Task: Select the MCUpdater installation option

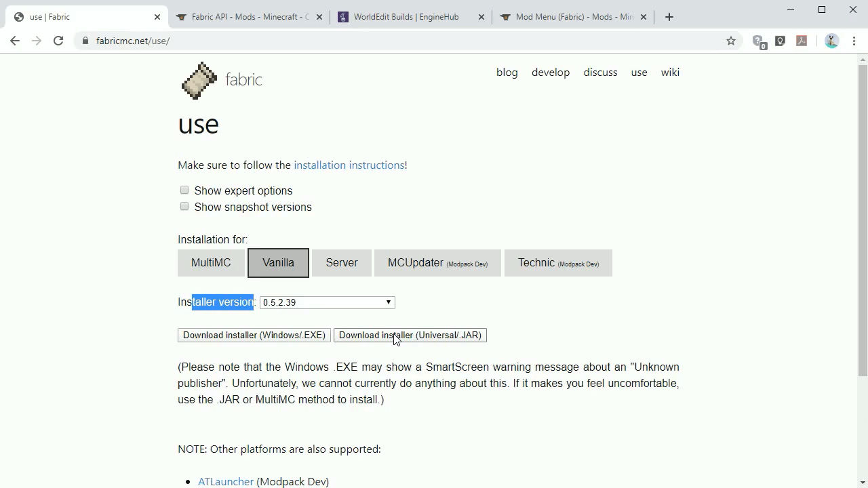Action: (x=437, y=263)
